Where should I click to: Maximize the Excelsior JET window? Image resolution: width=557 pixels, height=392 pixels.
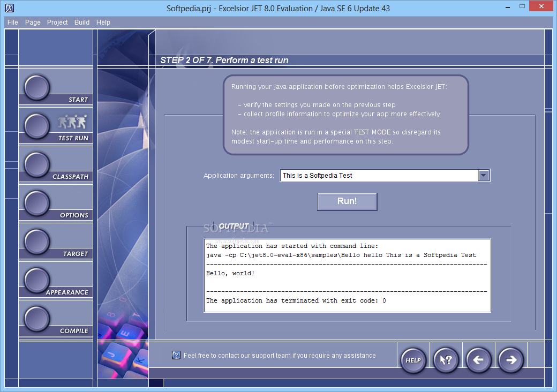point(522,6)
